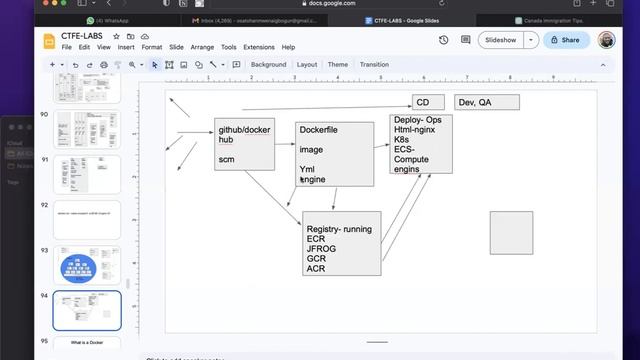Reload the page in Safari
The height and width of the screenshot is (360, 640).
[x=442, y=3]
